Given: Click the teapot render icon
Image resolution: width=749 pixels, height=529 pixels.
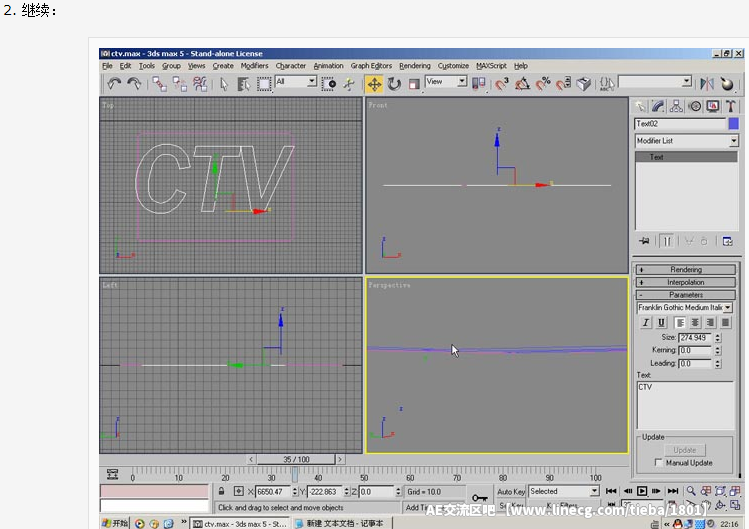Looking at the screenshot, I should click(x=727, y=84).
